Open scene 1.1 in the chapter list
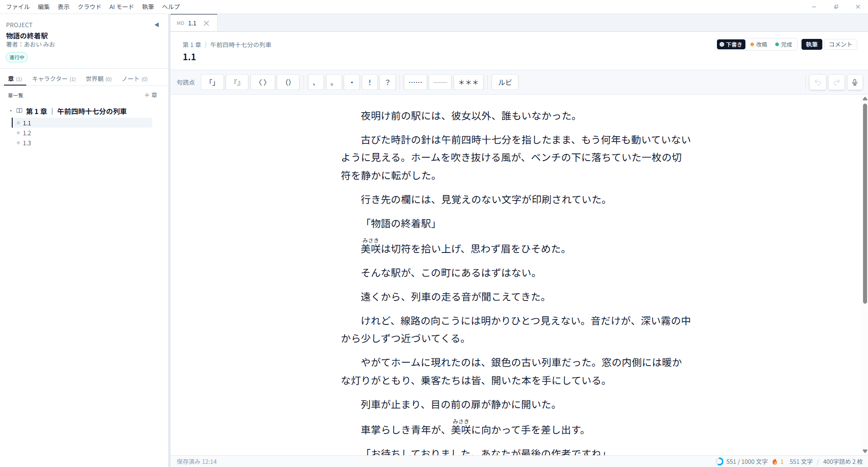Image resolution: width=868 pixels, height=467 pixels. click(82, 123)
